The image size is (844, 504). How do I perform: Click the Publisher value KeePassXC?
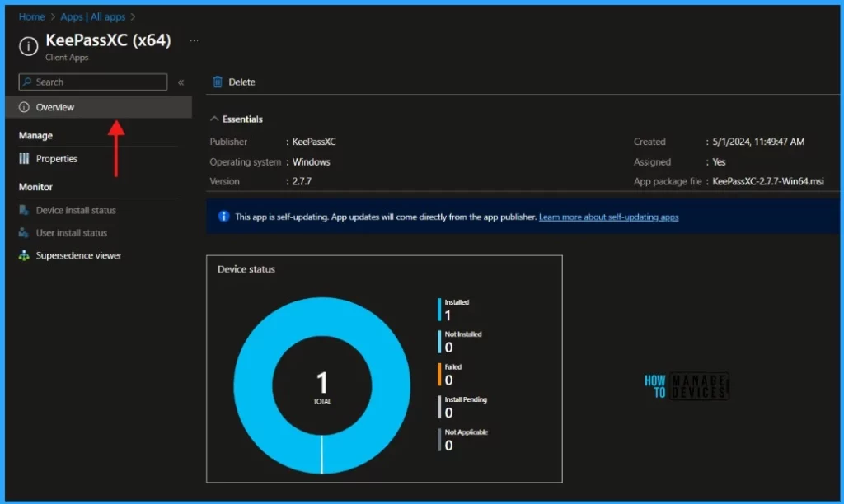[x=314, y=142]
